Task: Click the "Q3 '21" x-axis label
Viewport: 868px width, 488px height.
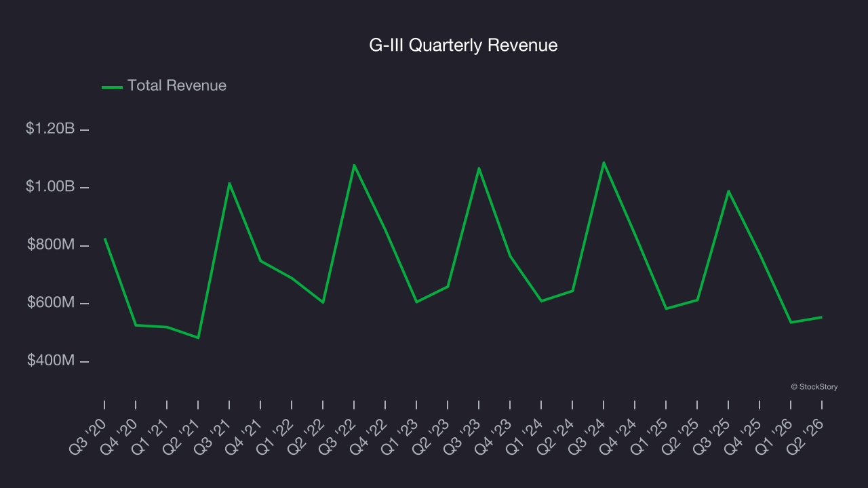Action: [x=214, y=437]
